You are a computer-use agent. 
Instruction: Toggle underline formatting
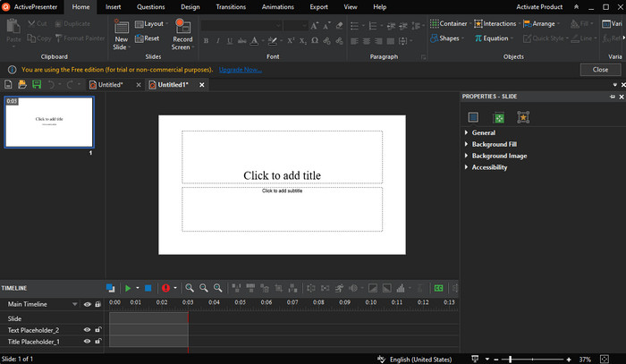230,41
